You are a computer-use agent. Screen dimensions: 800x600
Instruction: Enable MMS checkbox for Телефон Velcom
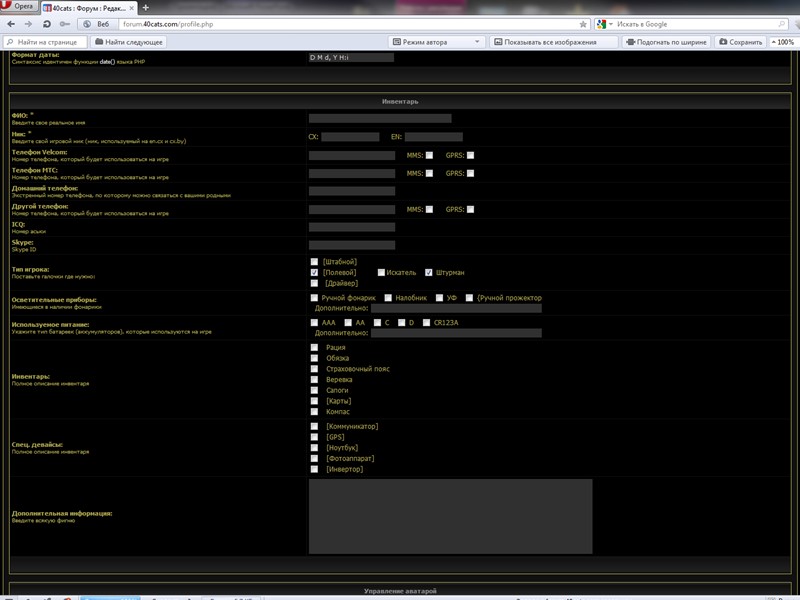tap(429, 155)
